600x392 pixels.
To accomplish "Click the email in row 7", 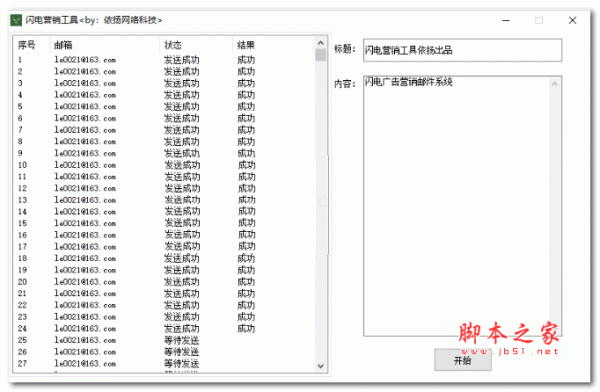I will coord(85,130).
